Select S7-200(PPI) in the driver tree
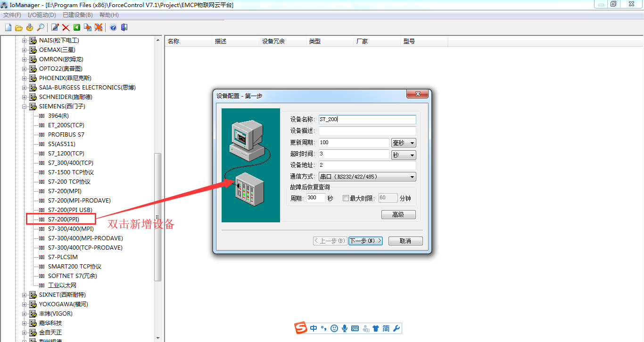 pos(64,220)
